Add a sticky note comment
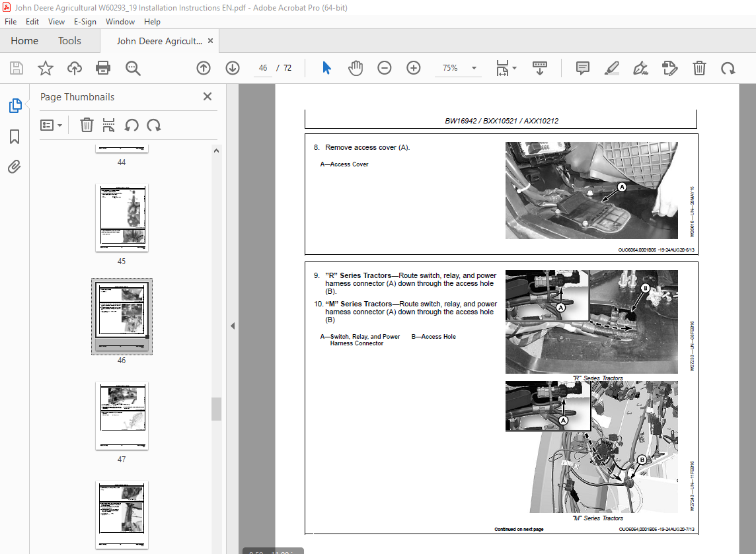This screenshot has height=554, width=756. [x=583, y=68]
